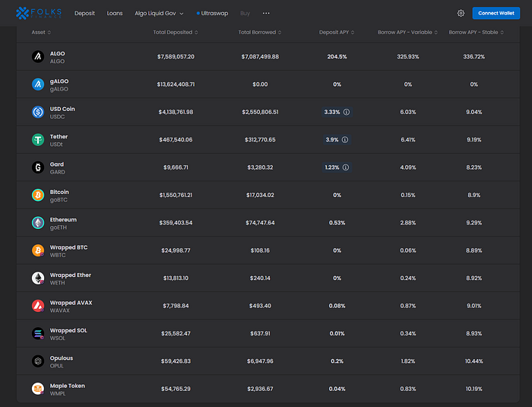Select the Opulous asset name
Screen dimensions: 532x407
click(62, 358)
